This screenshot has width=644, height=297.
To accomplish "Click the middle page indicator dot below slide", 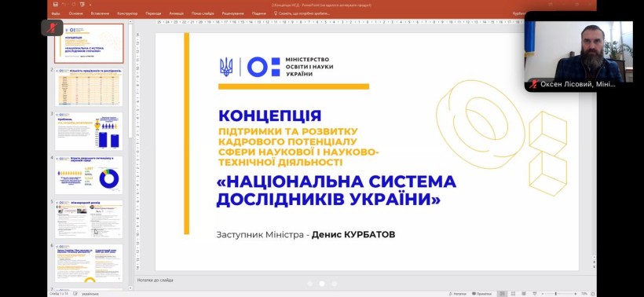I will [x=321, y=284].
